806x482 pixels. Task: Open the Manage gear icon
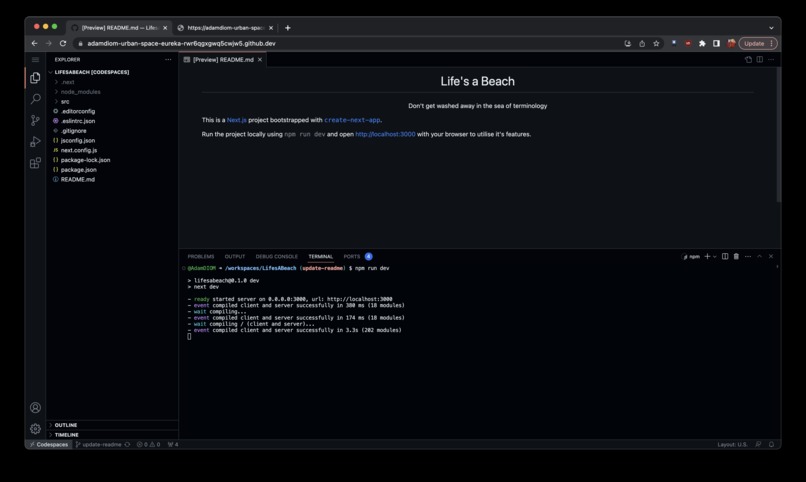tap(35, 429)
